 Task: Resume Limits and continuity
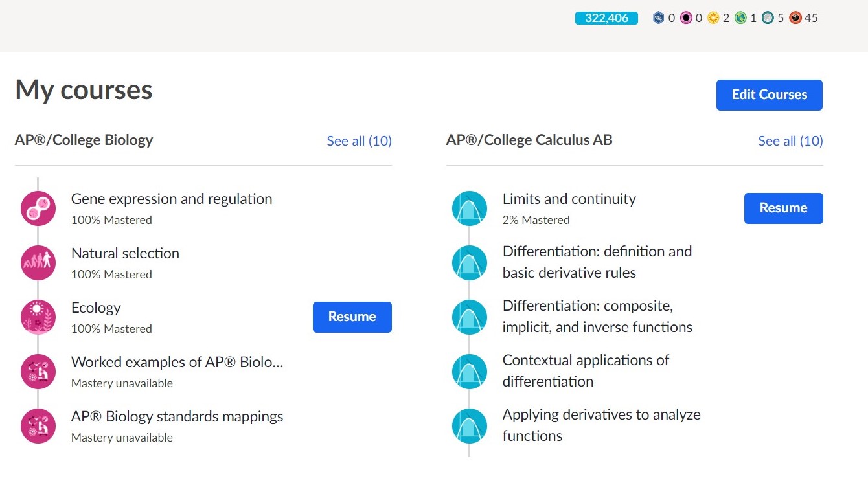(783, 208)
